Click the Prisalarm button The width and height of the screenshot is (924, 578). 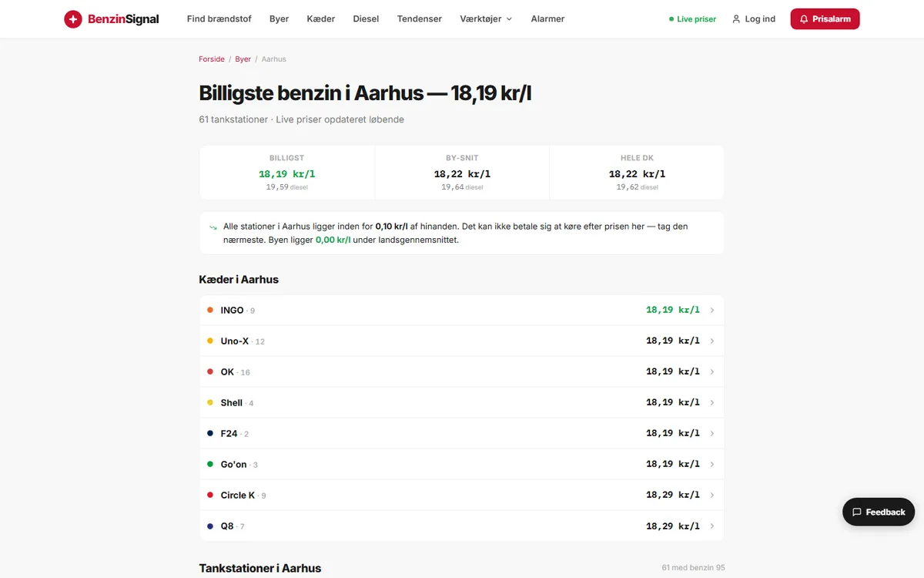point(825,19)
